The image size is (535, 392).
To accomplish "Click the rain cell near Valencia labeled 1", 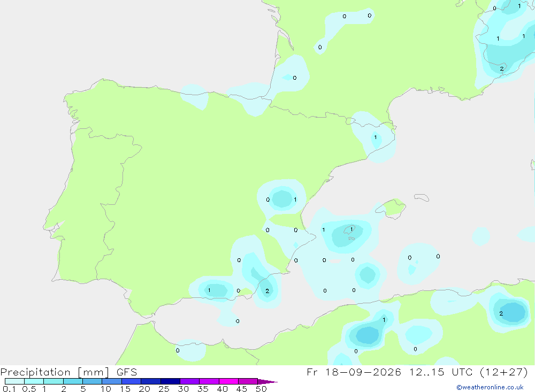I will 295,199.
